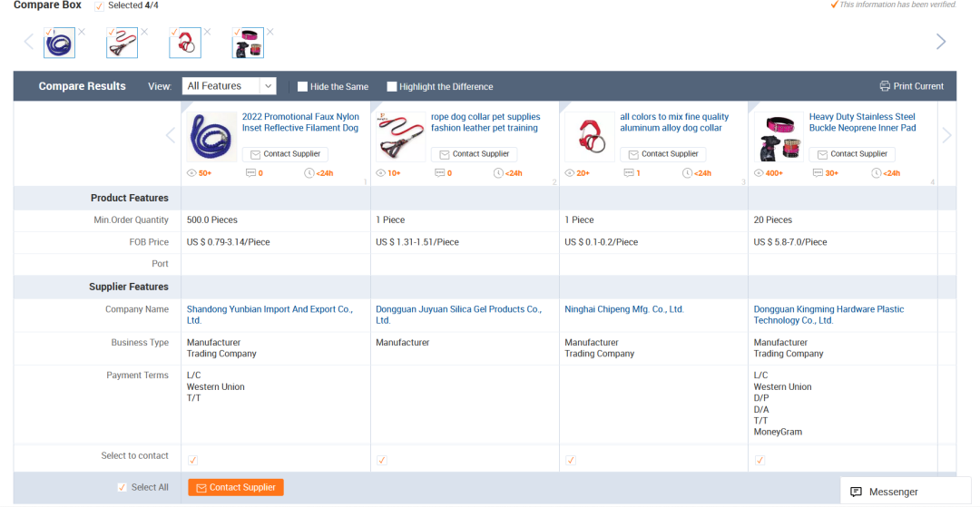Screen dimensions: 980x507
Task: Open Messenger panel
Action: tap(906, 492)
